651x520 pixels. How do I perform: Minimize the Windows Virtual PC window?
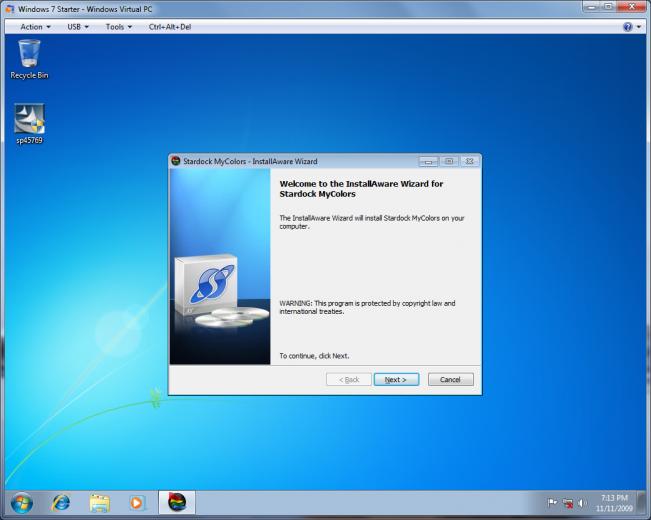click(x=591, y=7)
